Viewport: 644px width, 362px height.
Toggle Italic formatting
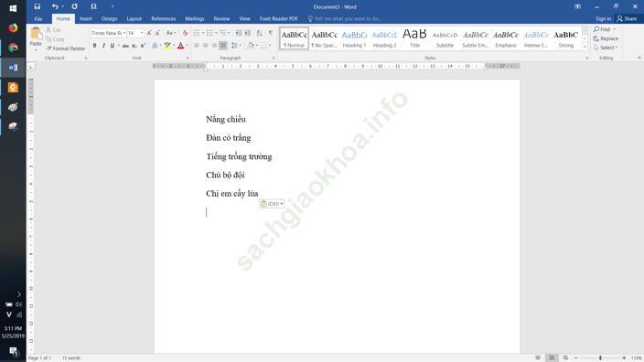click(x=103, y=46)
